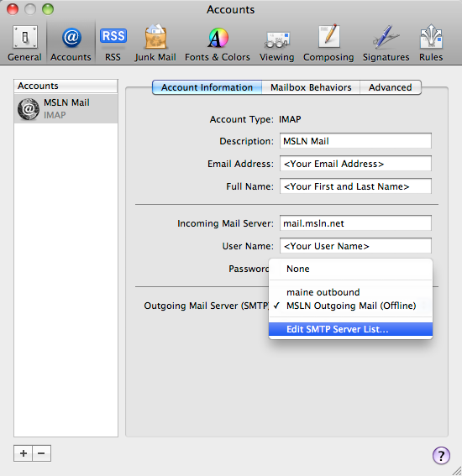This screenshot has width=462, height=476.
Task: Select Edit SMTP Server List...
Action: [350, 329]
